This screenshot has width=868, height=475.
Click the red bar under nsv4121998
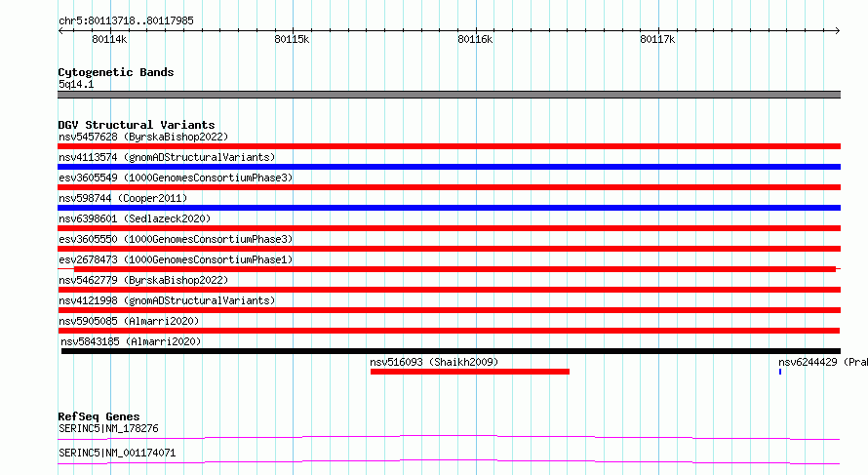(x=449, y=310)
